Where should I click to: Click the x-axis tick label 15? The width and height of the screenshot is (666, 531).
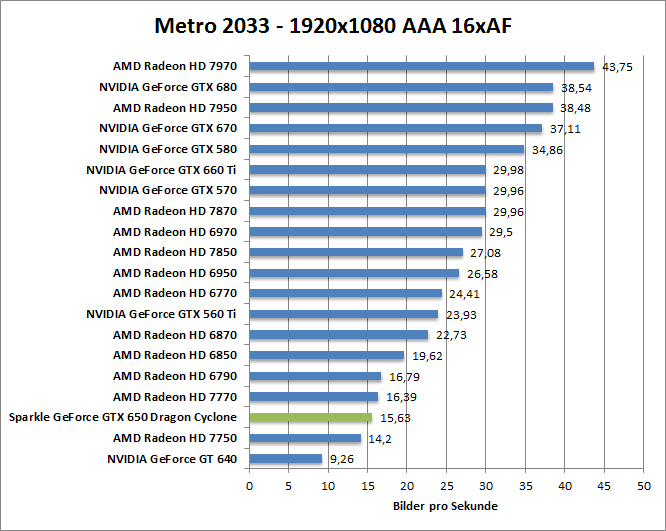tap(368, 486)
